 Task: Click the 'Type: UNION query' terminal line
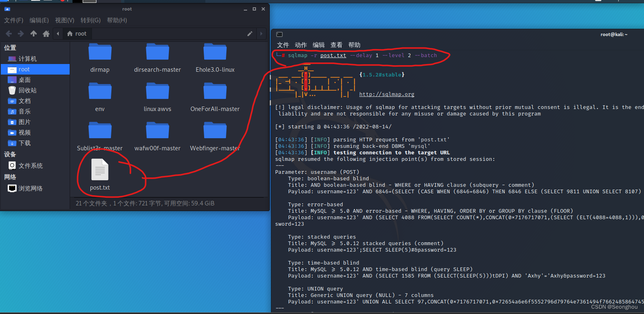(x=316, y=289)
